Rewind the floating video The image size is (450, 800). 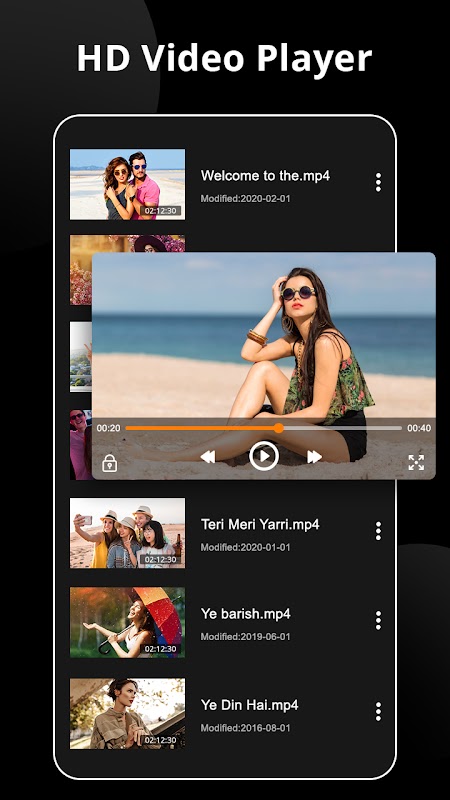point(208,457)
